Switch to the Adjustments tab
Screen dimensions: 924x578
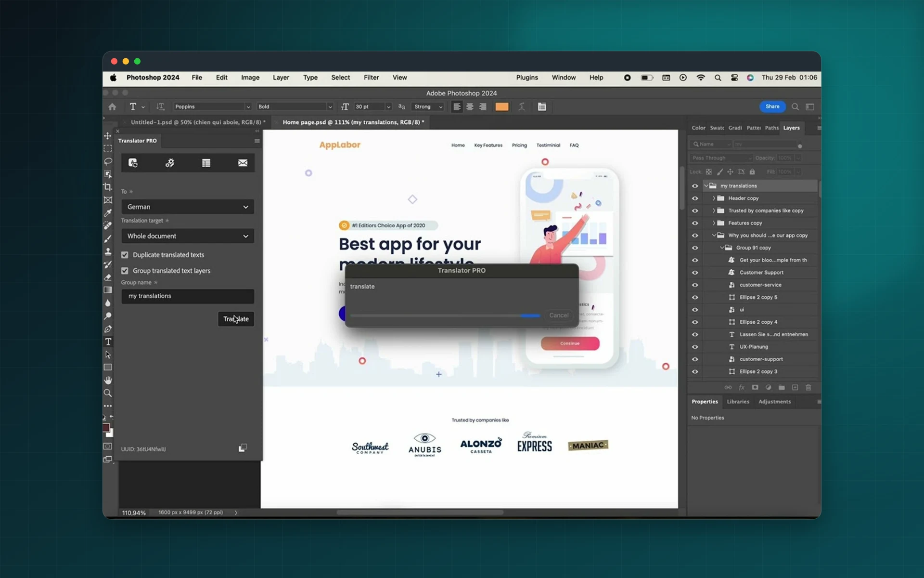click(x=774, y=402)
